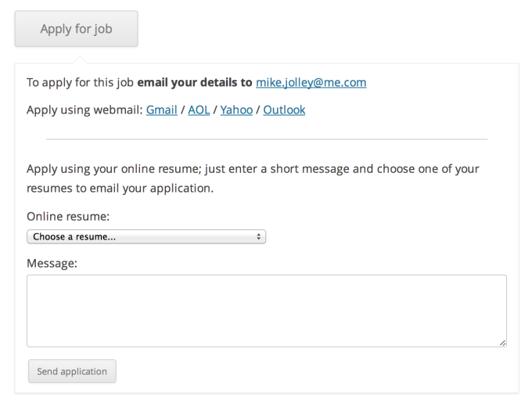Click the Apply using webmail text

84,110
